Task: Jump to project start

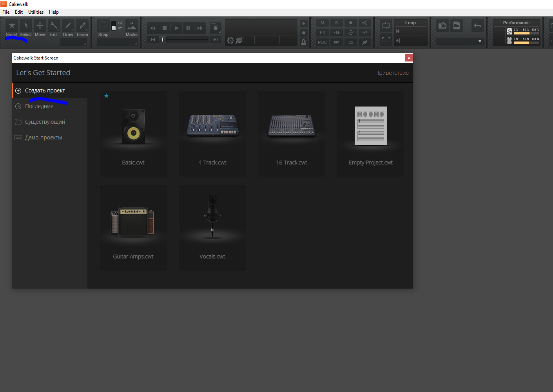Action: [x=153, y=40]
